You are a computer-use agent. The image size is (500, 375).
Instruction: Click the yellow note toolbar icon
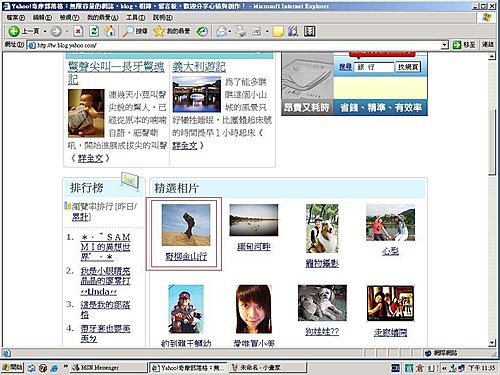pyautogui.click(x=278, y=31)
